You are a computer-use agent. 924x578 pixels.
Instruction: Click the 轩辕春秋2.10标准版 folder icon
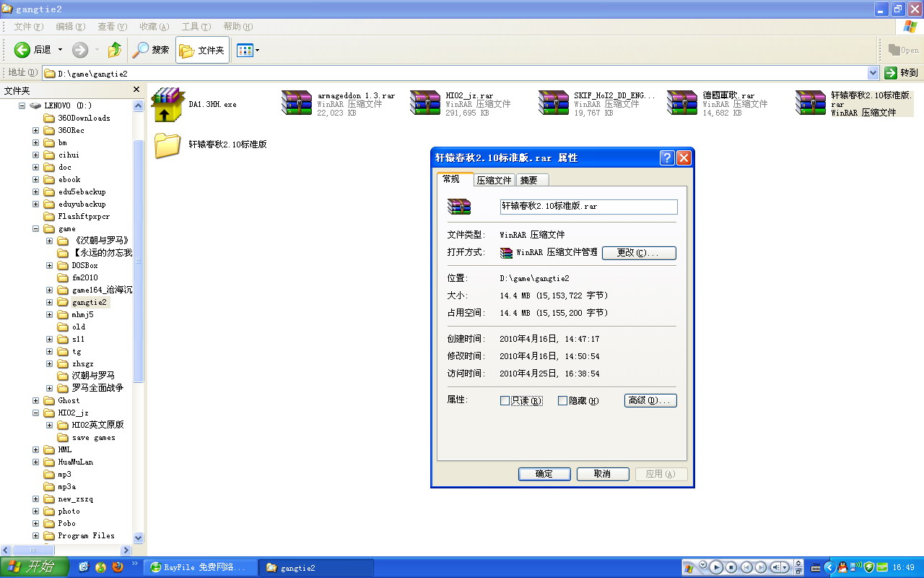tap(167, 144)
